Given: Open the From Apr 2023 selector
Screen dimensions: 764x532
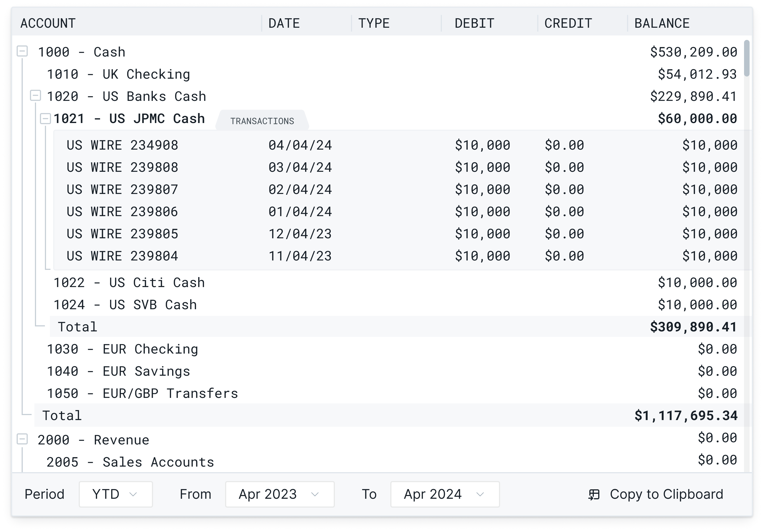Looking at the screenshot, I should click(x=279, y=494).
